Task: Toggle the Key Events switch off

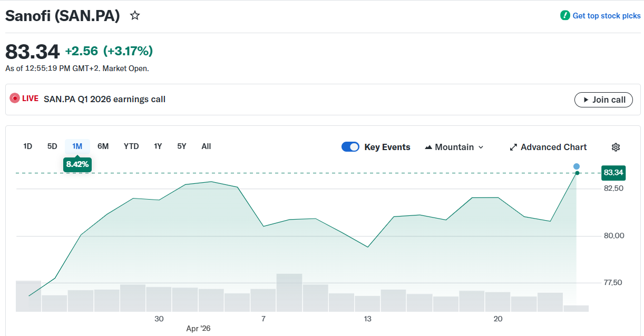Action: pyautogui.click(x=350, y=147)
